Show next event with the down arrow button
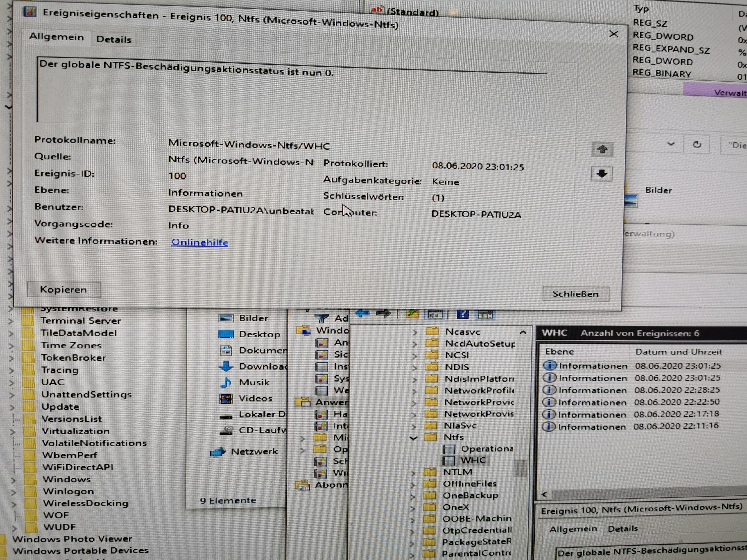 pyautogui.click(x=601, y=174)
